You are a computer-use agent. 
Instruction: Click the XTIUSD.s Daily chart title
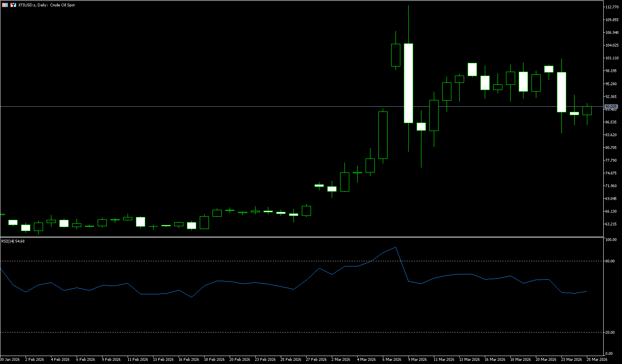click(47, 5)
